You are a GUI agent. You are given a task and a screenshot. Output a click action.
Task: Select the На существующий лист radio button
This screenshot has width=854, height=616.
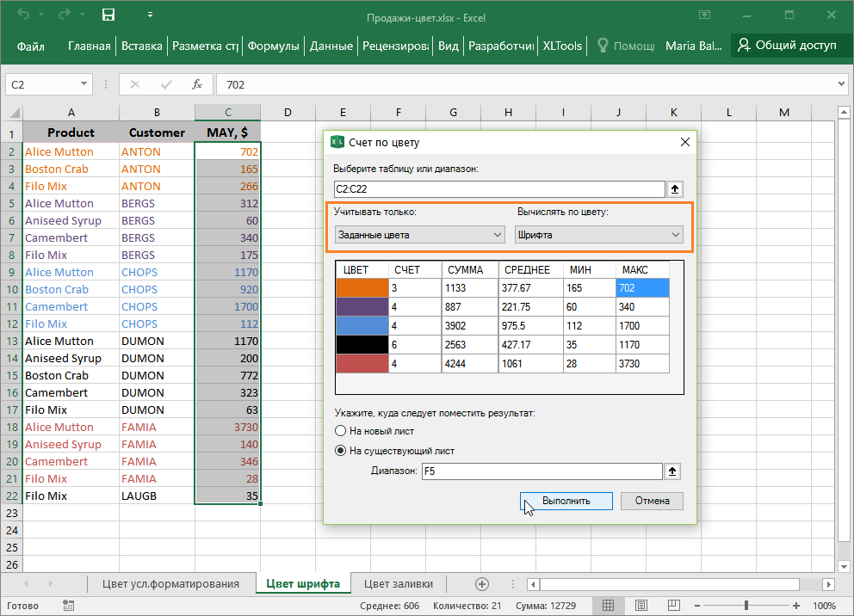pos(341,449)
